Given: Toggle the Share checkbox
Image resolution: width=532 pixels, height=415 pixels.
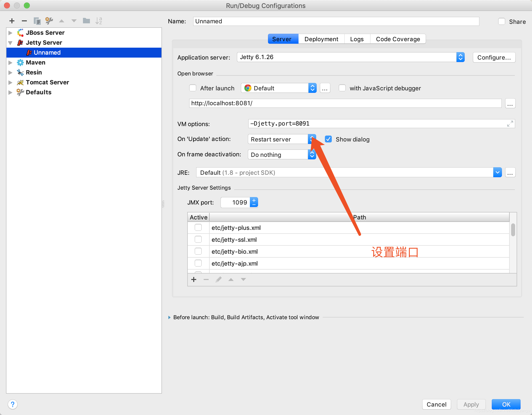Looking at the screenshot, I should click(x=502, y=22).
